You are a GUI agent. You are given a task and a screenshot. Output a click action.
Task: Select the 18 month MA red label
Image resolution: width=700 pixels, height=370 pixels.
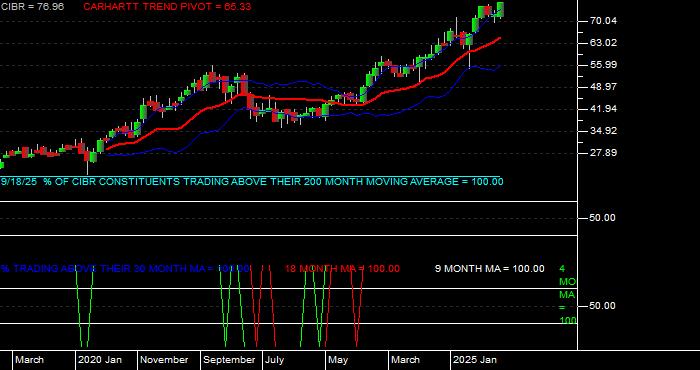pyautogui.click(x=342, y=269)
